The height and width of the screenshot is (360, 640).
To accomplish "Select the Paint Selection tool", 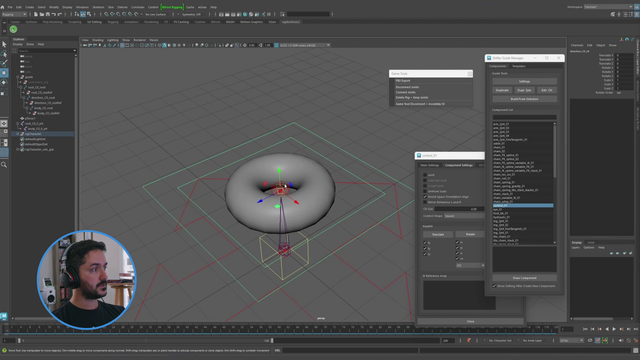I will 4,63.
